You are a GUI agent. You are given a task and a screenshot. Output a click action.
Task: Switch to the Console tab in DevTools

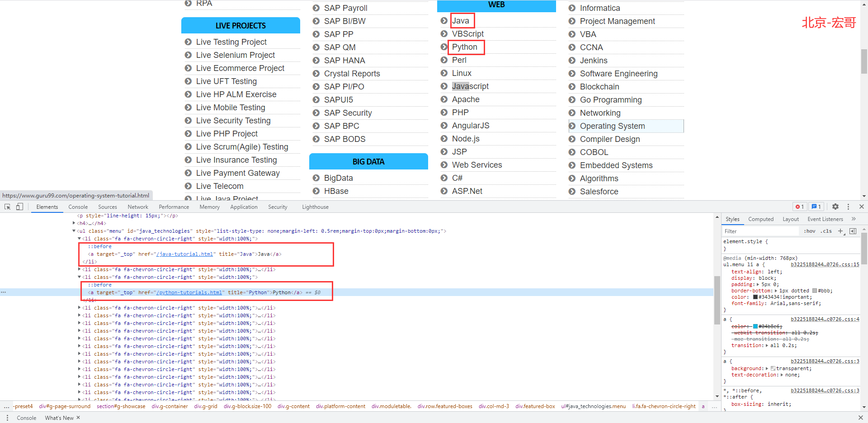point(78,207)
